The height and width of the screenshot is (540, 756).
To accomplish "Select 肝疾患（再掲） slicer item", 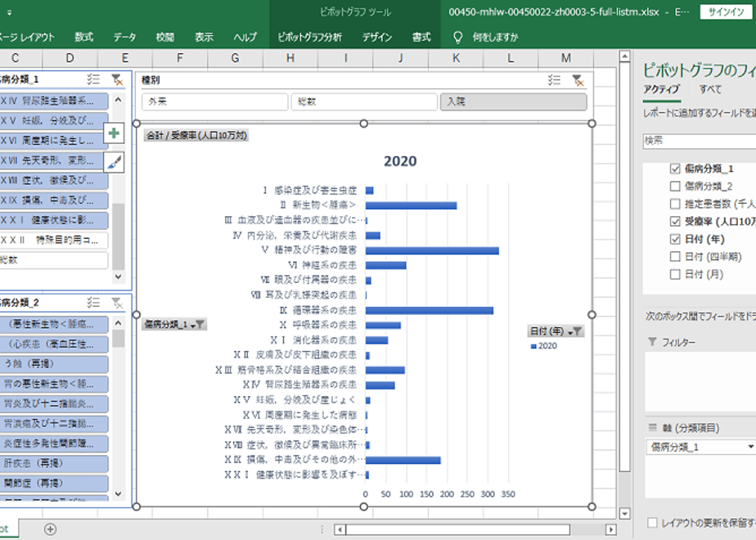I will pyautogui.click(x=53, y=463).
